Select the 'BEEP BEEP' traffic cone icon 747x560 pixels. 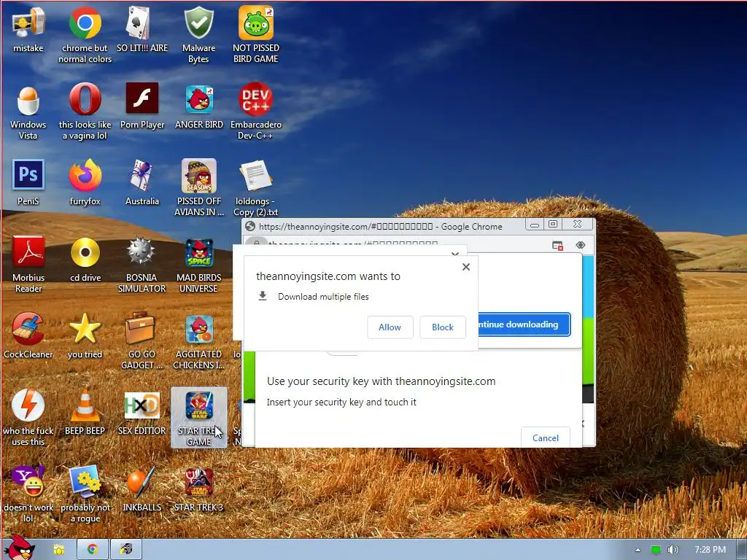[85, 413]
